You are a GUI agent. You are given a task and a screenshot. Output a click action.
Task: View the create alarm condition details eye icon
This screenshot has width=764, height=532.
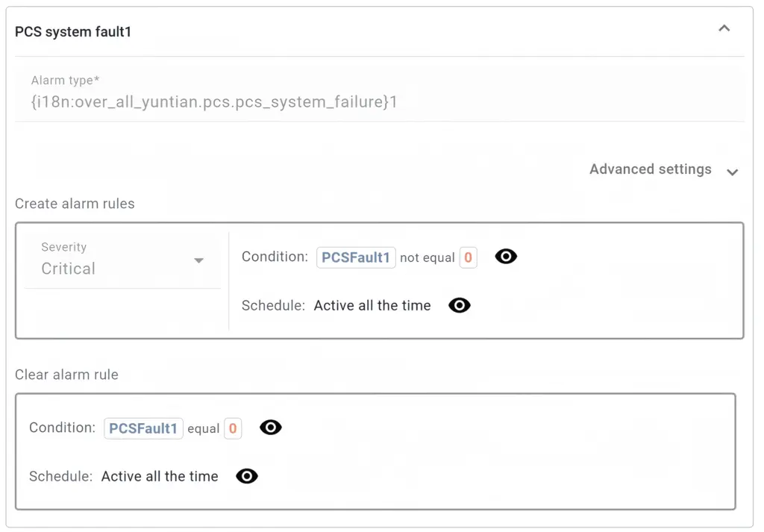point(506,257)
